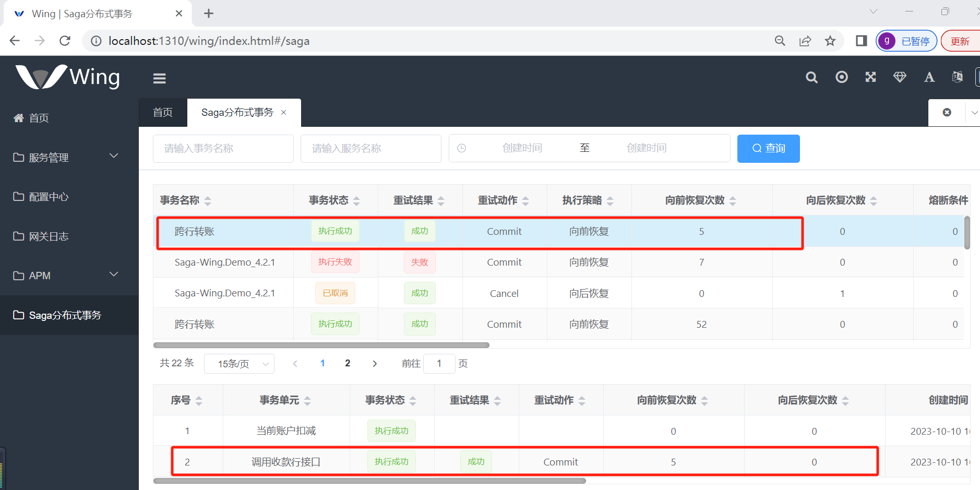
Task: Sort by 执行策略 column
Action: tap(610, 201)
